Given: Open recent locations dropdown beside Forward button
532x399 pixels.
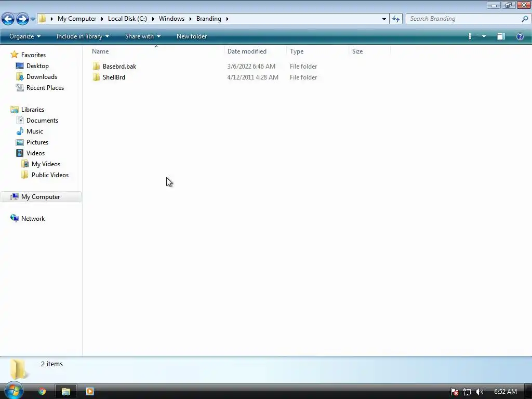Looking at the screenshot, I should click(x=33, y=19).
